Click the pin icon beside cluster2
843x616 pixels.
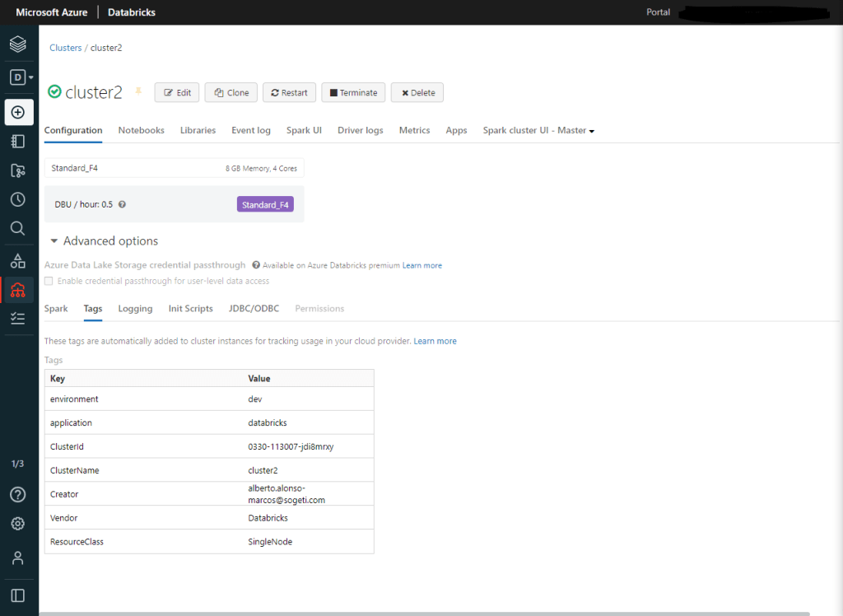point(138,91)
